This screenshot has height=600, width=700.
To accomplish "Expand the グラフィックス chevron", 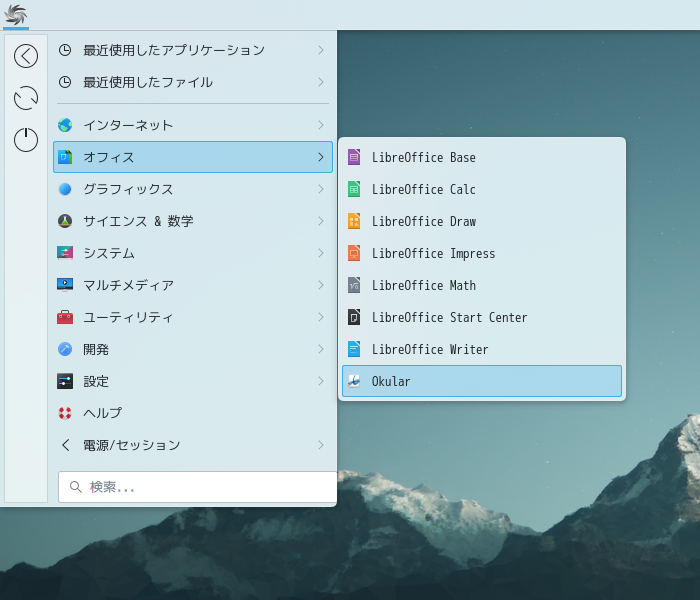I will click(321, 189).
